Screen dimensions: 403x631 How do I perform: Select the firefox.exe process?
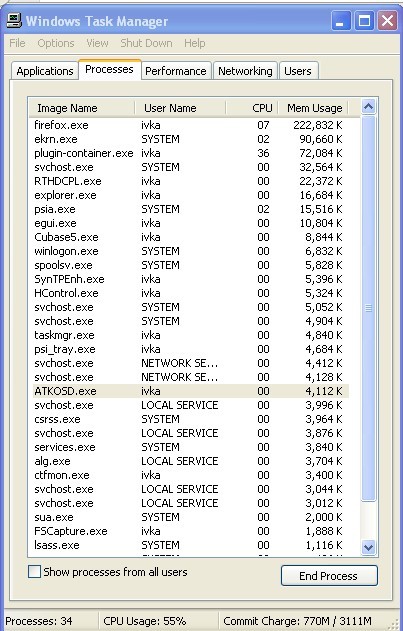[x=189, y=125]
